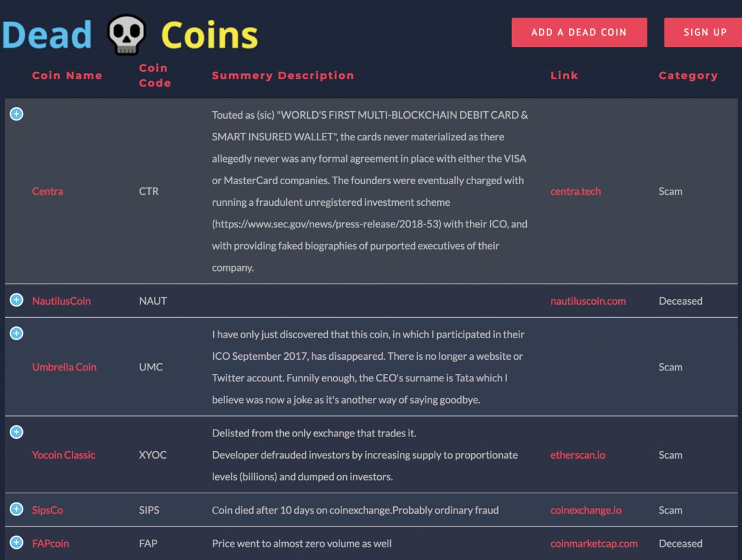Click the Add a Dead Coin button
Viewport: 742px width, 560px height.
(579, 32)
